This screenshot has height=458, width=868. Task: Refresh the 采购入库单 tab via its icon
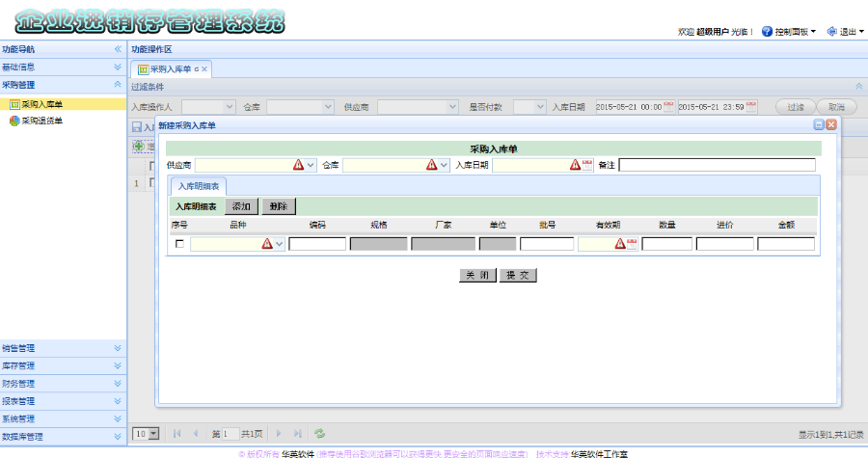pos(197,69)
